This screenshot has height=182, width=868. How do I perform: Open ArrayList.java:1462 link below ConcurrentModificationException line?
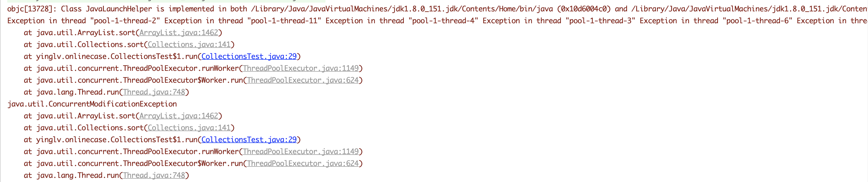pyautogui.click(x=179, y=116)
